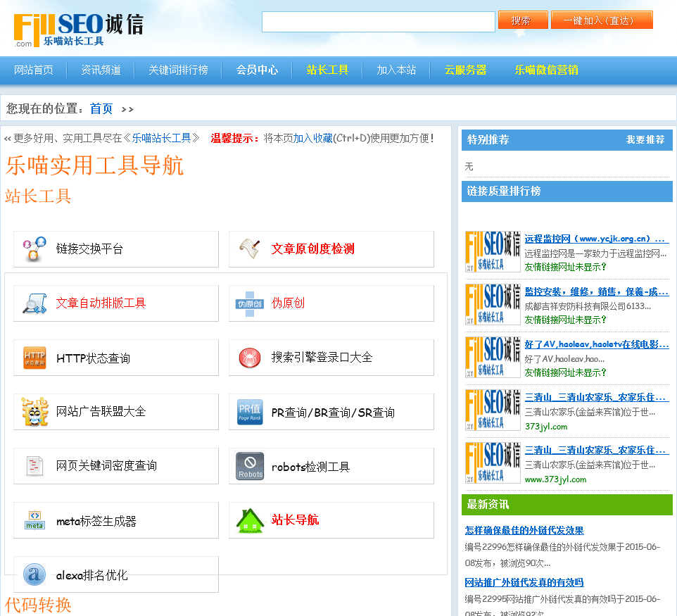Viewport: 677px width, 616px height.
Task: Open the PR查询/BR查询/SR查询 link
Action: tap(333, 413)
